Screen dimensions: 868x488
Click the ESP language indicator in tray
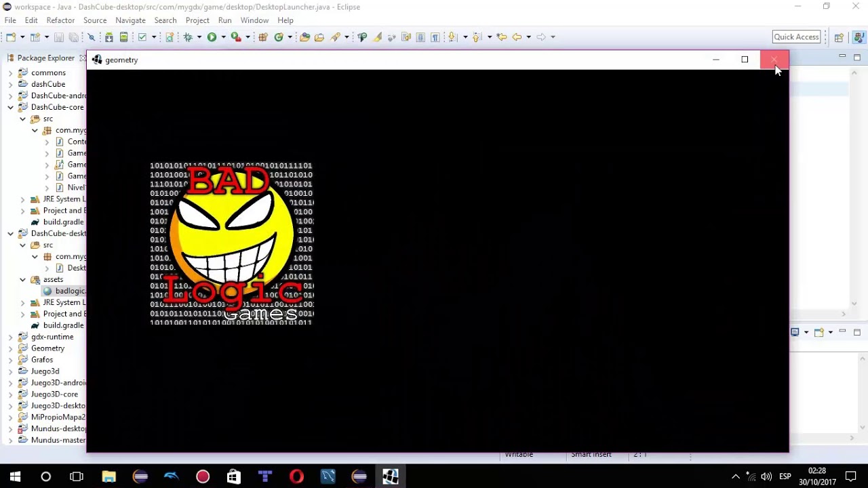(785, 476)
